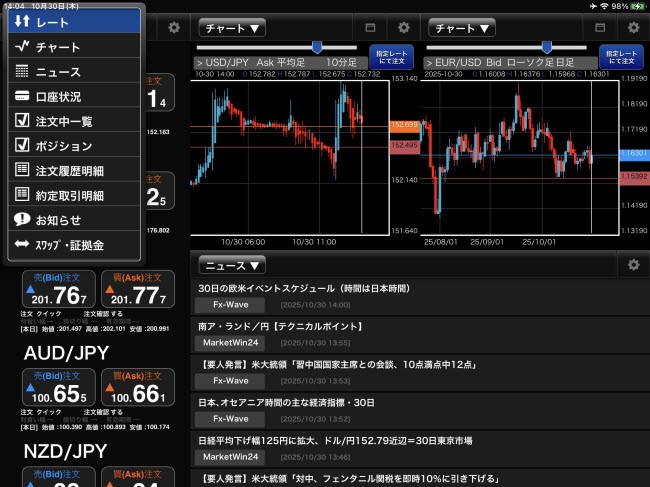Open settings gear of EUR/USD chart panel

coord(633,28)
